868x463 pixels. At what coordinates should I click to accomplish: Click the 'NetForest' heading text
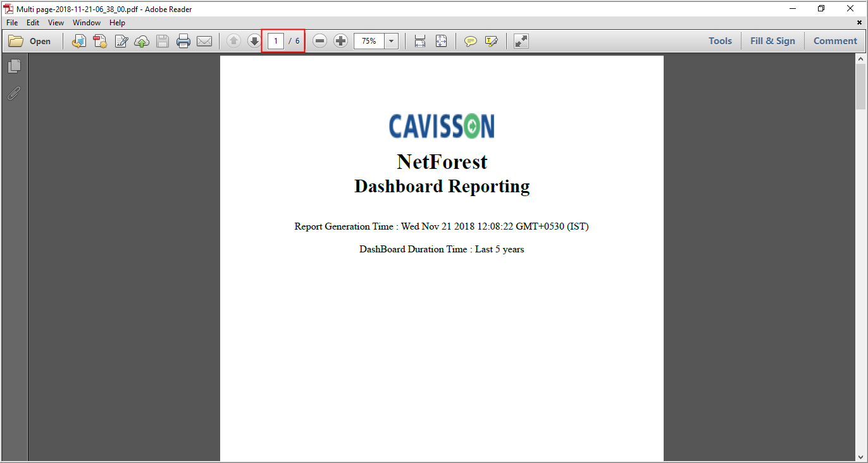pyautogui.click(x=442, y=162)
